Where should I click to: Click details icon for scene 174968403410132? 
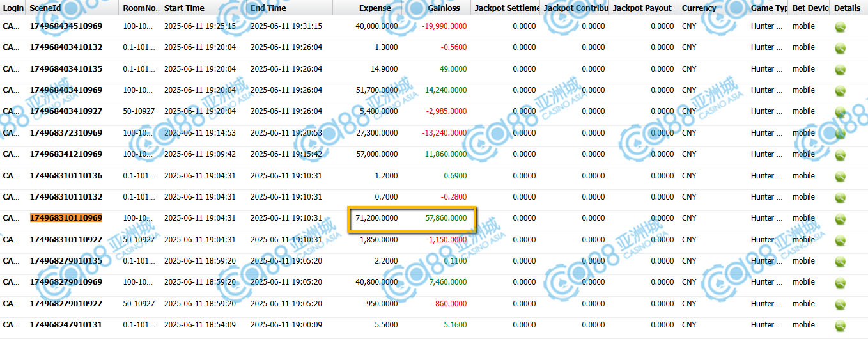pos(840,48)
